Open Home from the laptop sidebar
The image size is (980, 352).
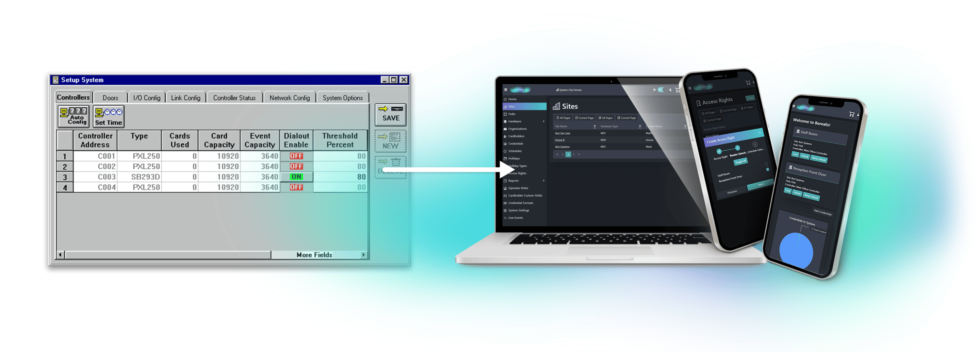click(x=524, y=99)
